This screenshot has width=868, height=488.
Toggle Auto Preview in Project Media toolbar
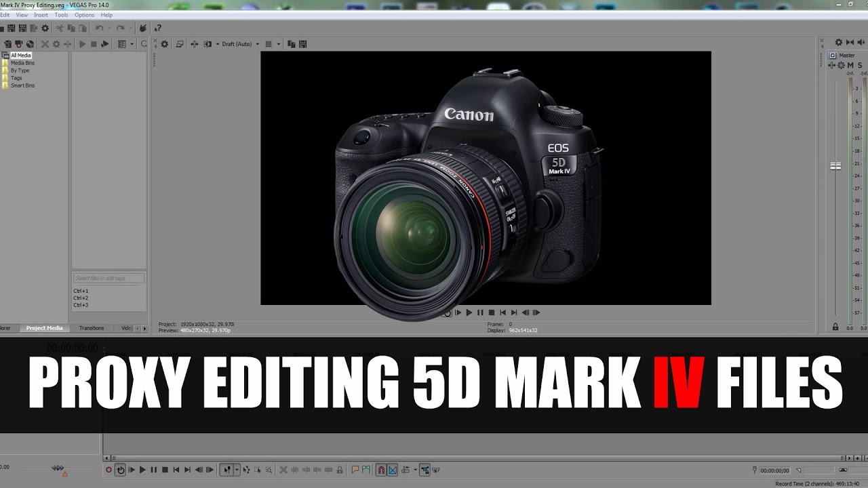click(x=105, y=44)
